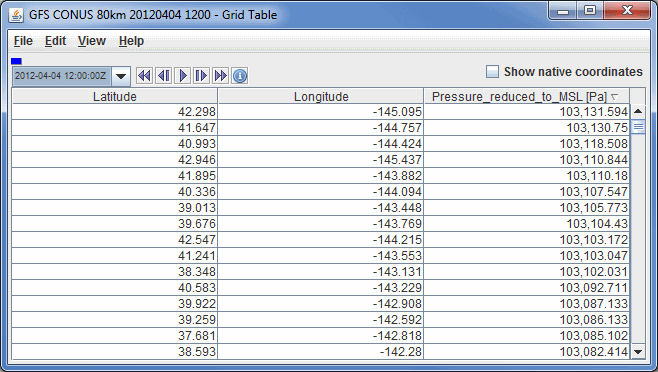Select longitude cell -142.908
The height and width of the screenshot is (372, 658).
click(321, 303)
